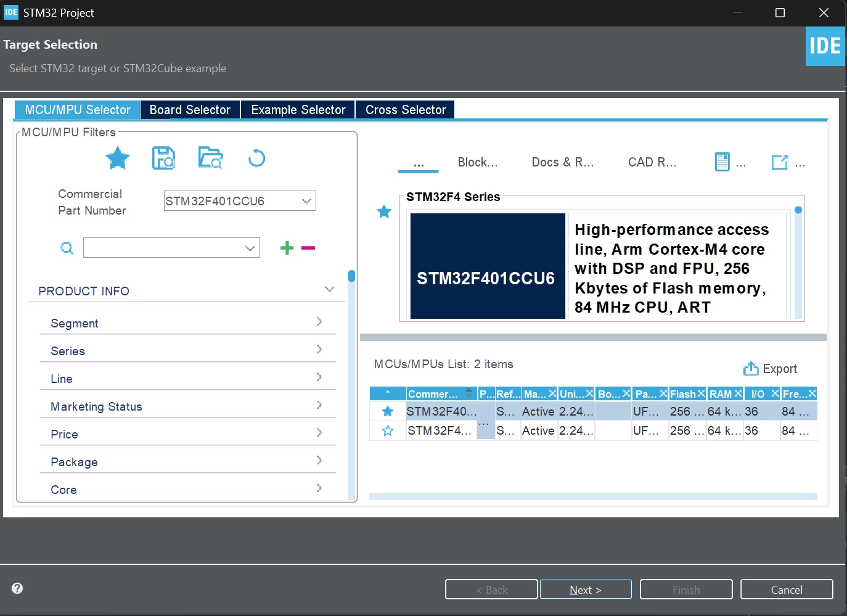Click the save search floppy disk icon

point(163,158)
